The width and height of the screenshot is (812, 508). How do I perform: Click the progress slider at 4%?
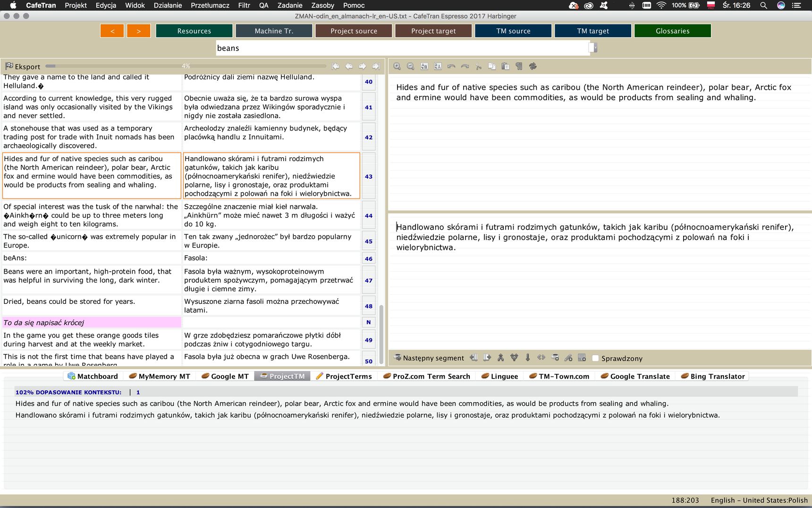click(186, 66)
